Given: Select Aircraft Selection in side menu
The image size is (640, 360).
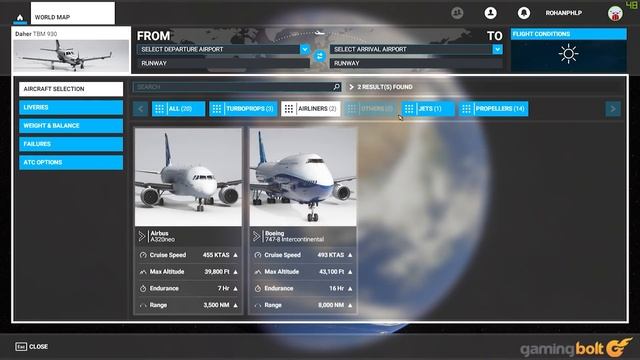Looking at the screenshot, I should (x=71, y=89).
